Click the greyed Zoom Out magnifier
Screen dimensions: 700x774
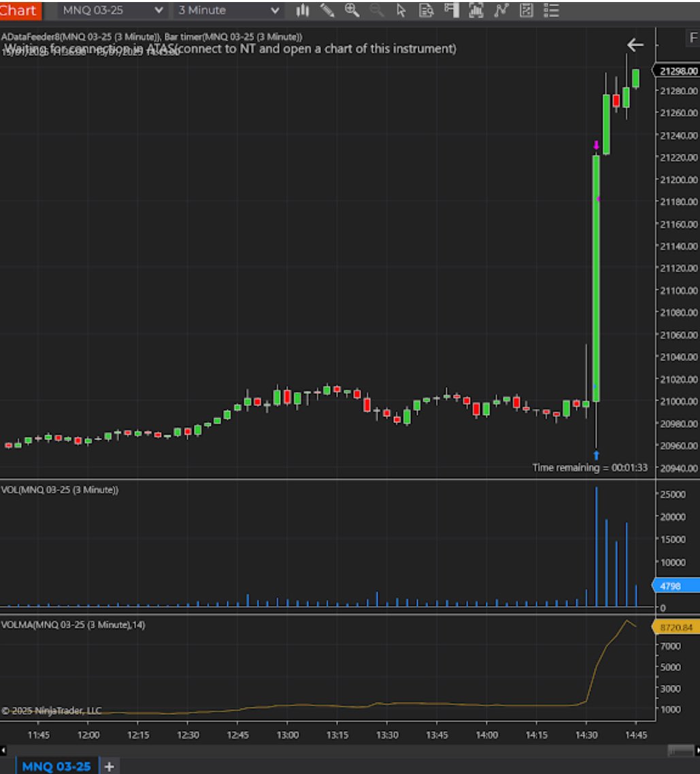coord(377,10)
